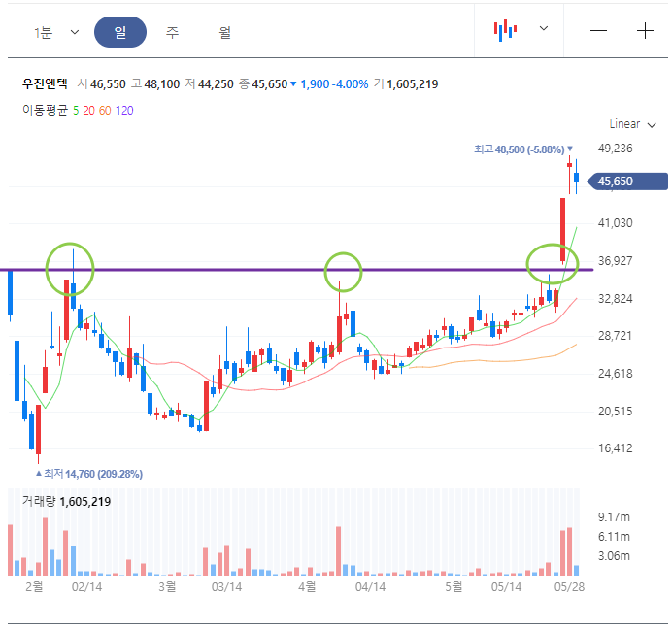Zoom in with the plus icon
The image size is (672, 629).
coord(645,31)
